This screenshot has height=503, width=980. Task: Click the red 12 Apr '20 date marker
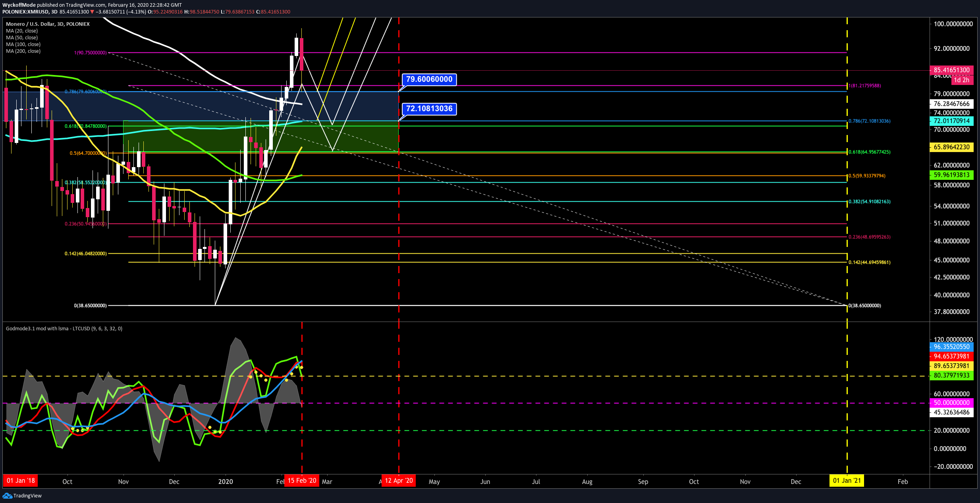[x=399, y=481]
